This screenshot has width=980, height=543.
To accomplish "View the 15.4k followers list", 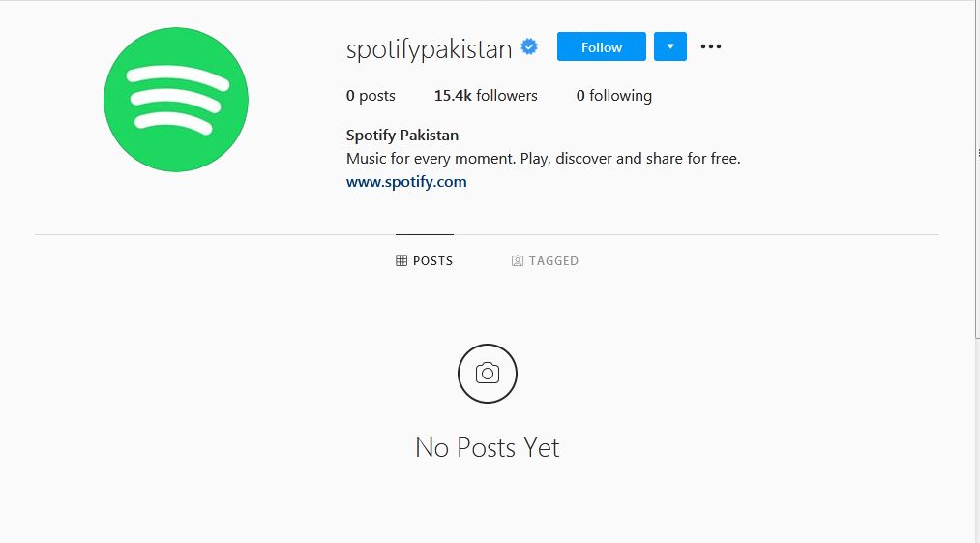I will (486, 96).
